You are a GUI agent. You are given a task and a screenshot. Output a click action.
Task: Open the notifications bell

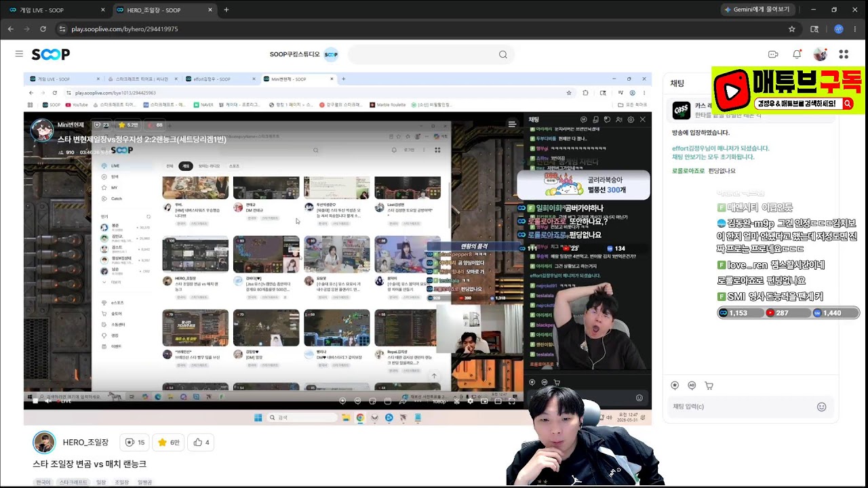797,54
